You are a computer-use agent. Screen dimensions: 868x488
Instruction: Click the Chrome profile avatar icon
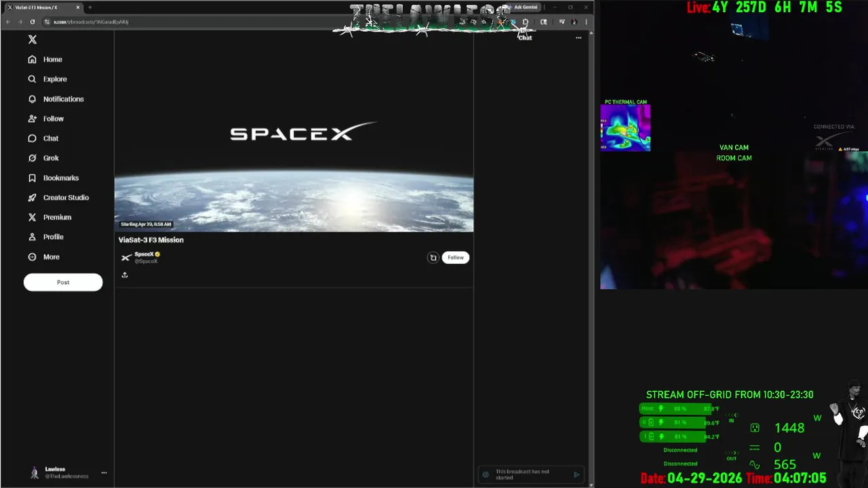tap(574, 22)
